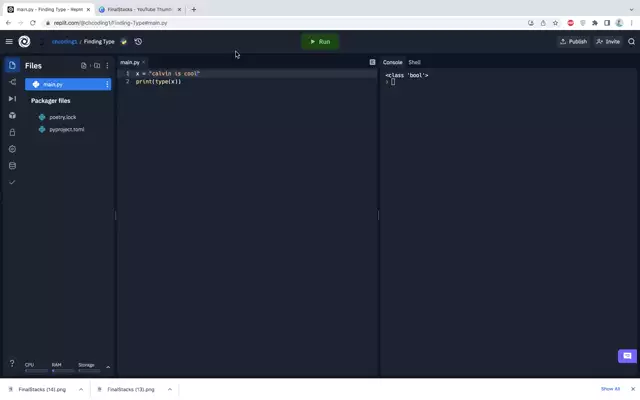Click the CPU usage bar

point(36,371)
